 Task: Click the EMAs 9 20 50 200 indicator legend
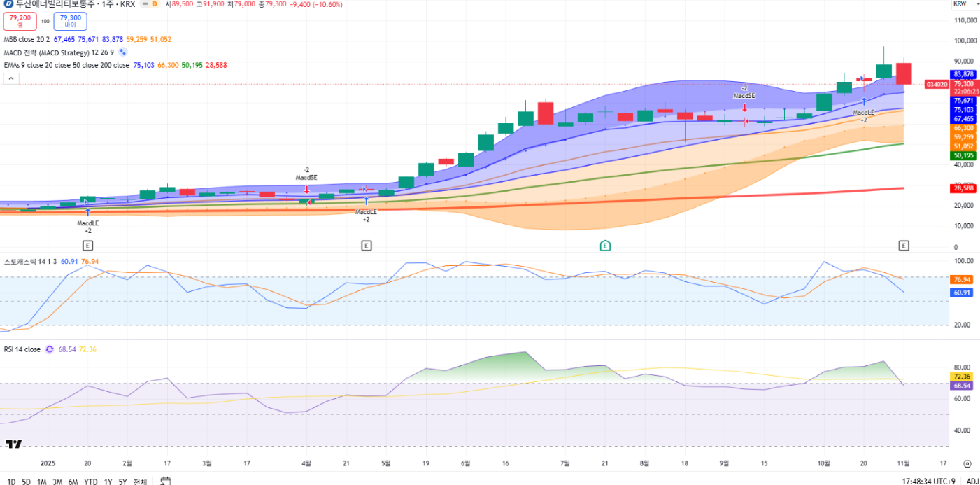pyautogui.click(x=66, y=65)
